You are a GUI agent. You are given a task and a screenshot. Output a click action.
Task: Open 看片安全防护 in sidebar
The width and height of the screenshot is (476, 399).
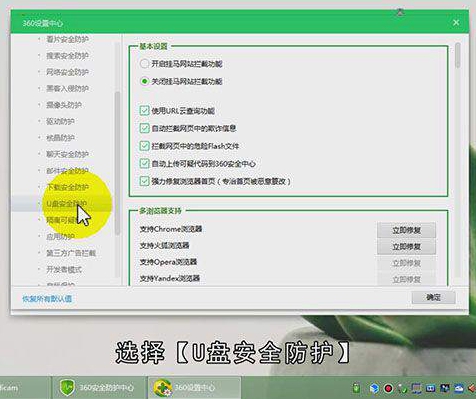point(67,39)
